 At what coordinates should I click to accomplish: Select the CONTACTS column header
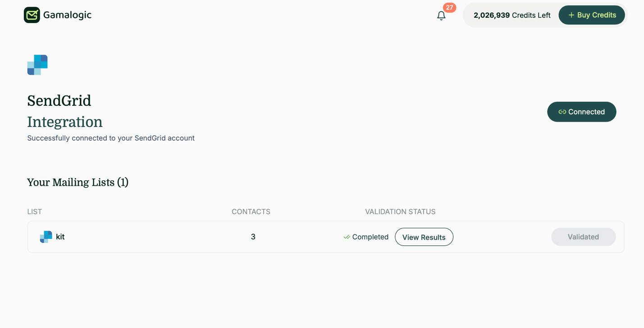coord(251,211)
